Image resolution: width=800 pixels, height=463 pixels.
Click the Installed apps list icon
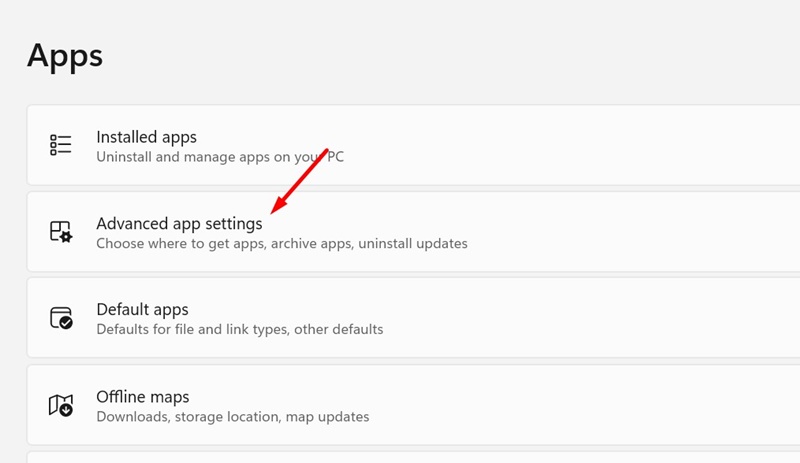[61, 145]
